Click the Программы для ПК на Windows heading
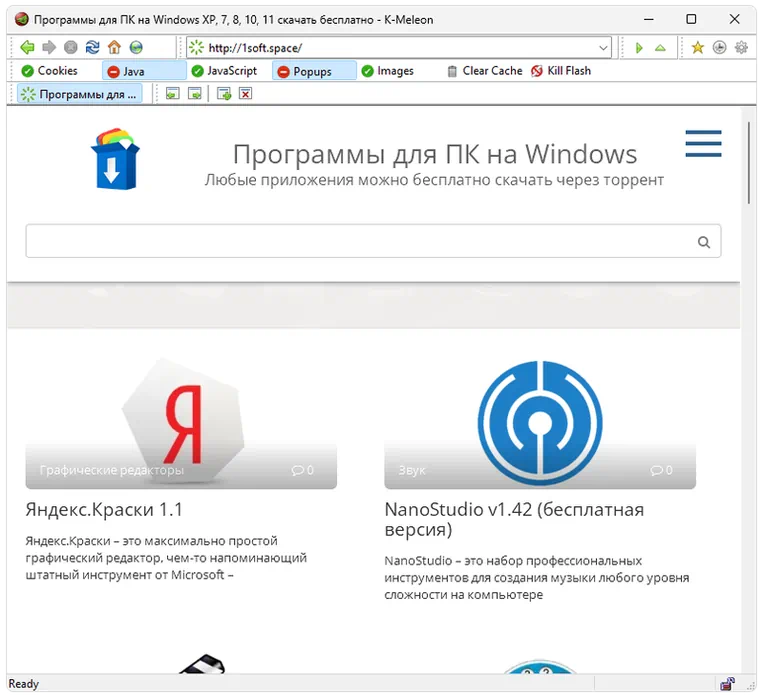The image size is (764, 700). (x=435, y=154)
